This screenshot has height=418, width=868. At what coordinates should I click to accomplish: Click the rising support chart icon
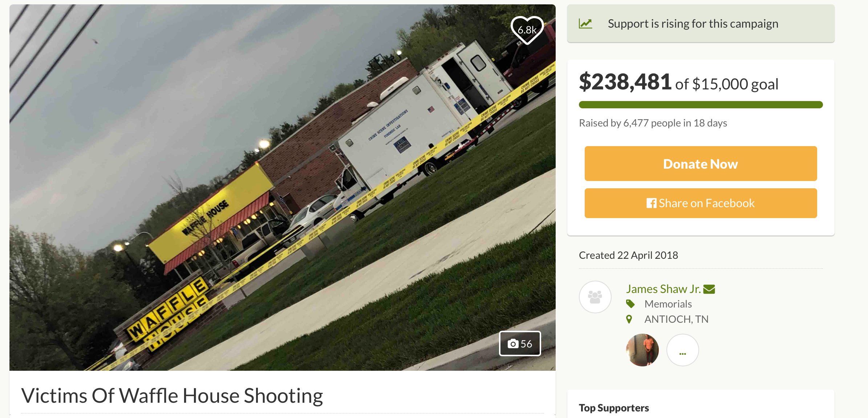[x=585, y=24]
